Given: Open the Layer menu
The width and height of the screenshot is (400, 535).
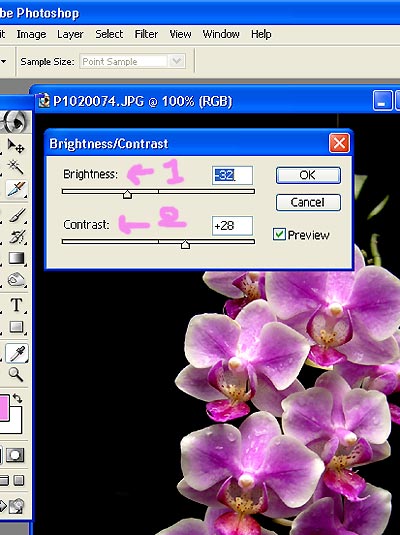Looking at the screenshot, I should tap(70, 34).
